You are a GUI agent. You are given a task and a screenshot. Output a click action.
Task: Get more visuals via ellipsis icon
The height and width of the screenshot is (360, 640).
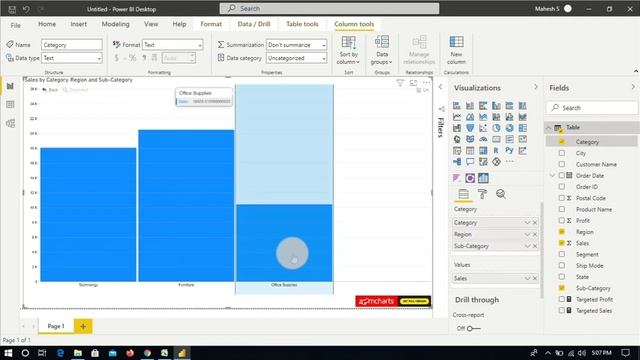click(x=509, y=162)
